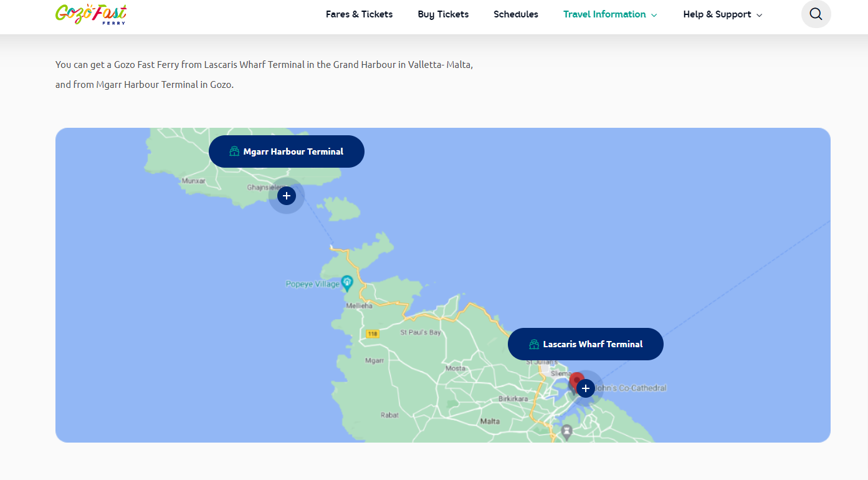Click the grey map pin at map bottom
Image resolution: width=868 pixels, height=480 pixels.
566,431
